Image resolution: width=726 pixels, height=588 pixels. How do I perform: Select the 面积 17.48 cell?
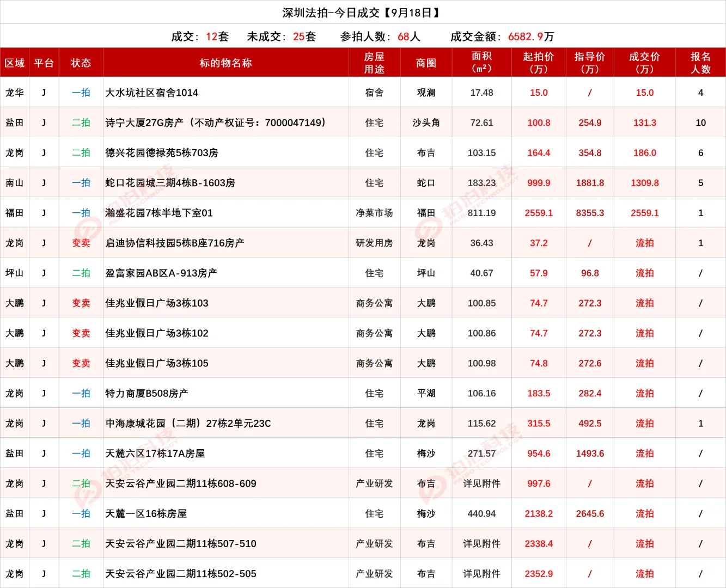coord(482,93)
